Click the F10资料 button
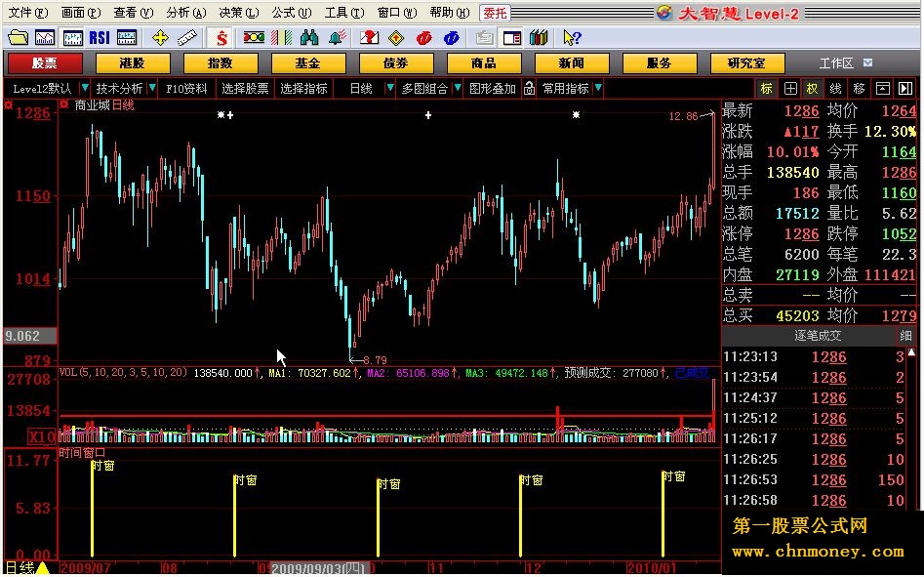The width and height of the screenshot is (924, 577). (x=186, y=89)
